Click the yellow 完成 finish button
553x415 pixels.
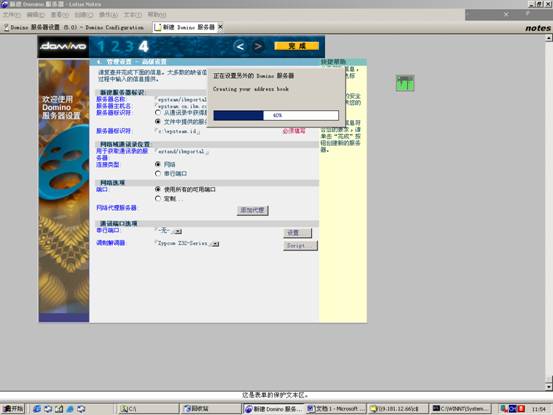[297, 46]
